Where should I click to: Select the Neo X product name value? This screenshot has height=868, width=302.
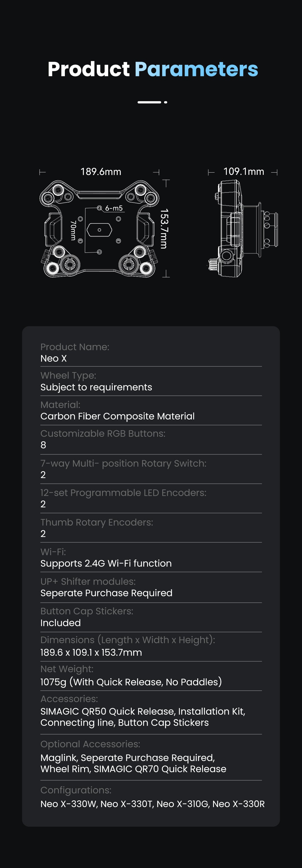pos(54,359)
